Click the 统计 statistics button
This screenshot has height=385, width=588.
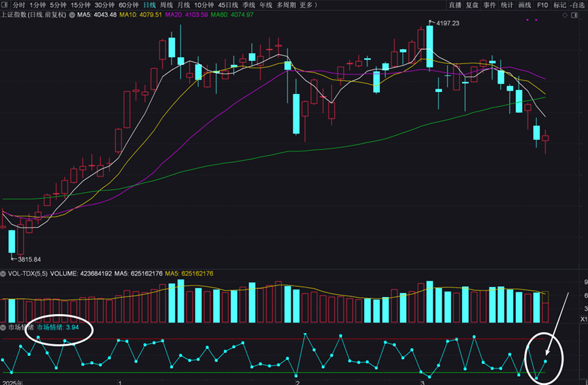(x=507, y=5)
